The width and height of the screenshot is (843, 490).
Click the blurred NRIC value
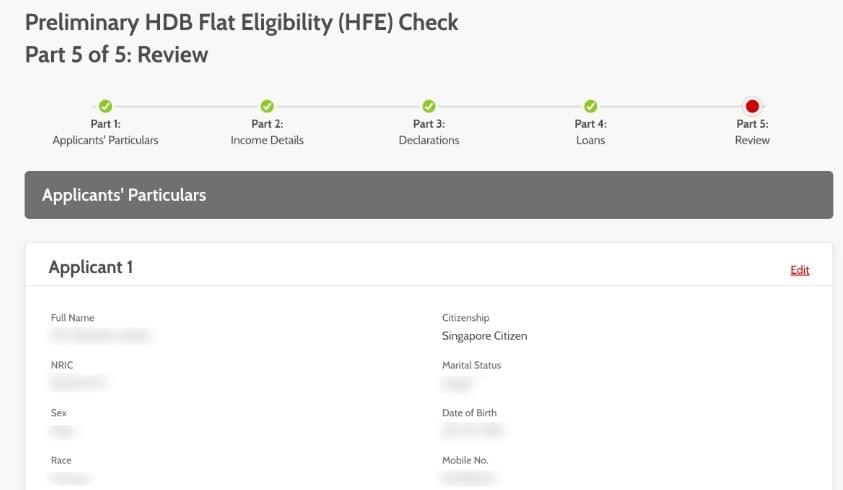point(78,383)
